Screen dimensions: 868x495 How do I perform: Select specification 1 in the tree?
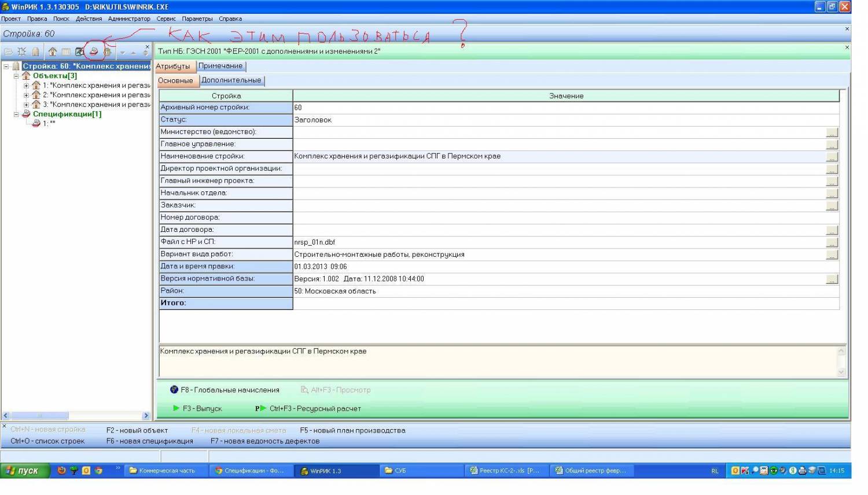click(49, 124)
